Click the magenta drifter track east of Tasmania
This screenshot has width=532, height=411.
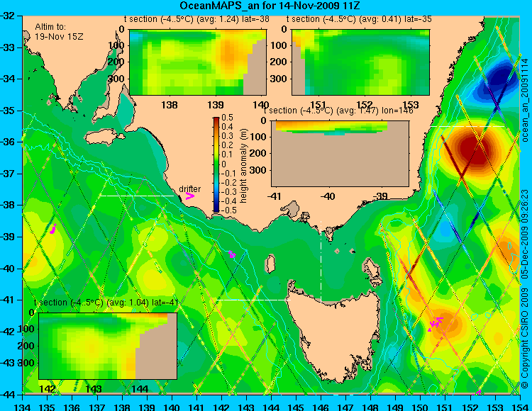click(x=436, y=324)
